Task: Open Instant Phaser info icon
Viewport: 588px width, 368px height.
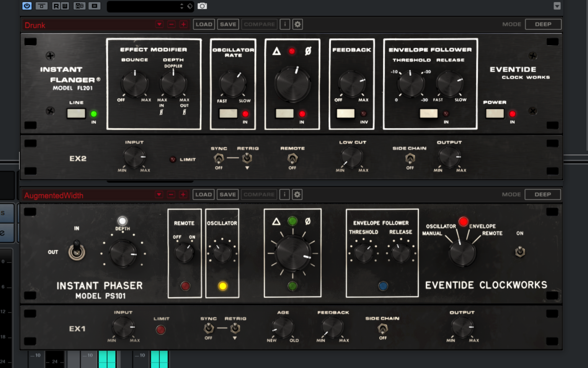Action: (x=284, y=195)
